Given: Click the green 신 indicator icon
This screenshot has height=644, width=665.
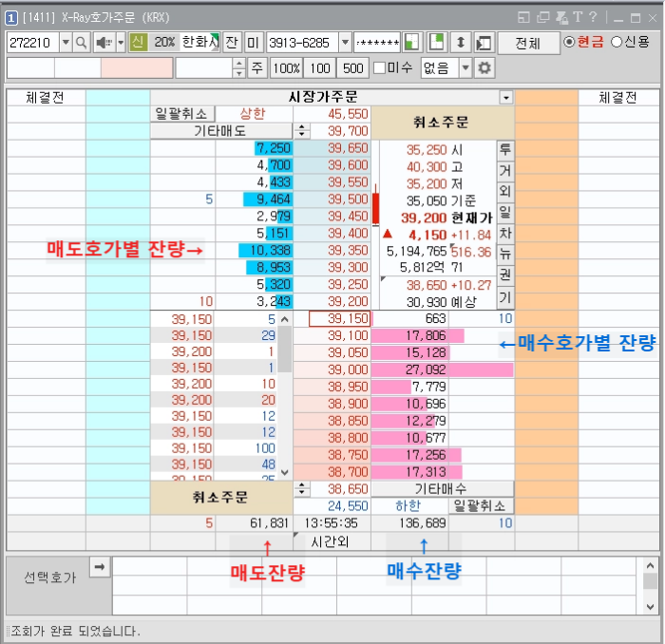Looking at the screenshot, I should [x=139, y=43].
